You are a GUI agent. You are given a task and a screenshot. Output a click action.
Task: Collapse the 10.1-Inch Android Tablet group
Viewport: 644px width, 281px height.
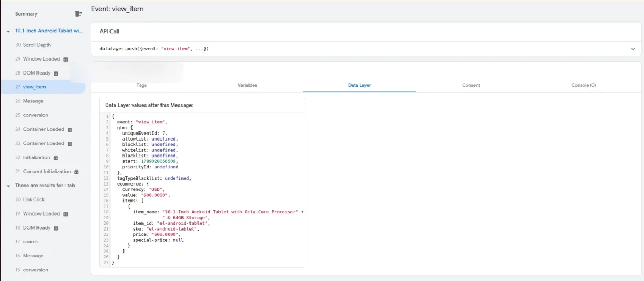pyautogui.click(x=8, y=31)
